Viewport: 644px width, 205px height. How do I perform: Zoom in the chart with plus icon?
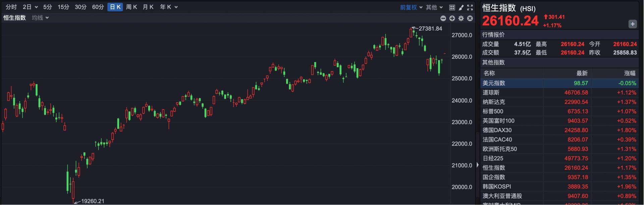tap(452, 18)
